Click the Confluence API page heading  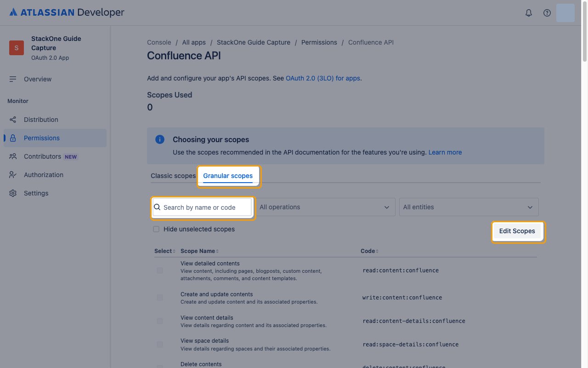click(x=184, y=56)
